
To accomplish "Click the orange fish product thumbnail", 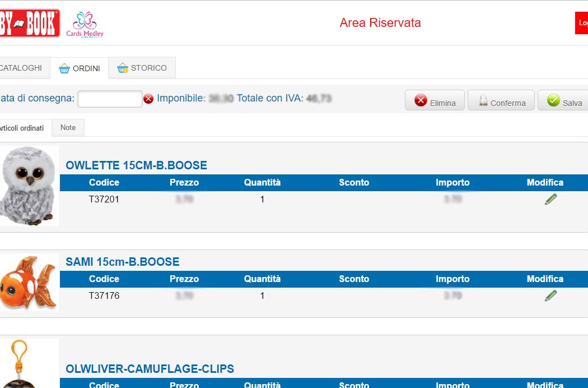I will [28, 283].
